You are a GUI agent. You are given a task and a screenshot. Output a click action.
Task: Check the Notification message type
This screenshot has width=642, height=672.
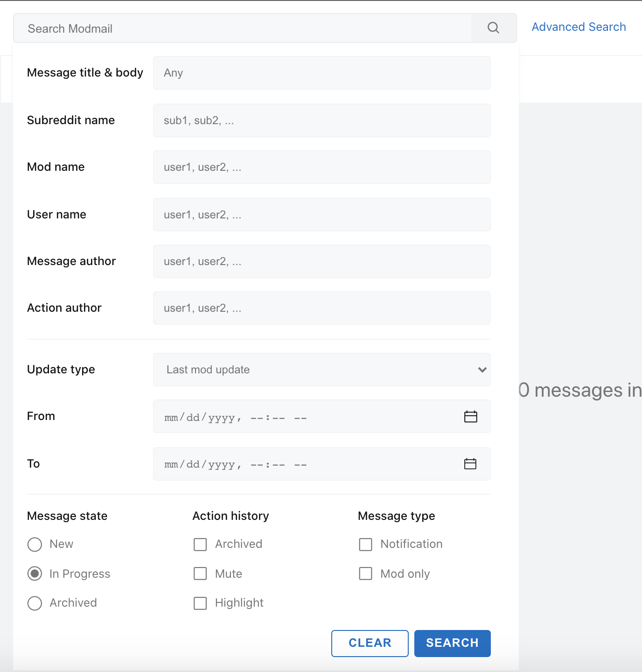coord(365,544)
